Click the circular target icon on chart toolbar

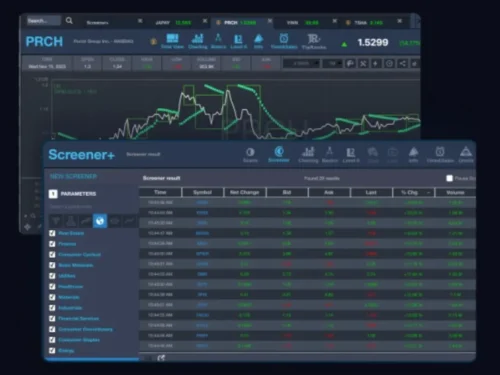pos(389,63)
